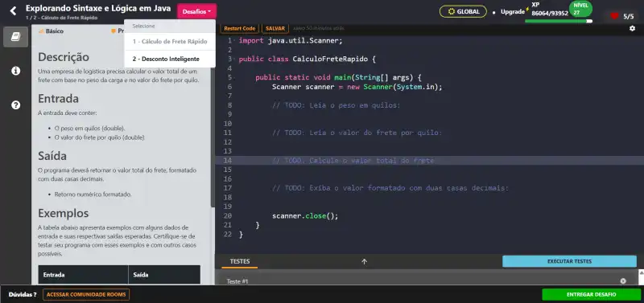Open the book description sidebar icon

coord(15,37)
